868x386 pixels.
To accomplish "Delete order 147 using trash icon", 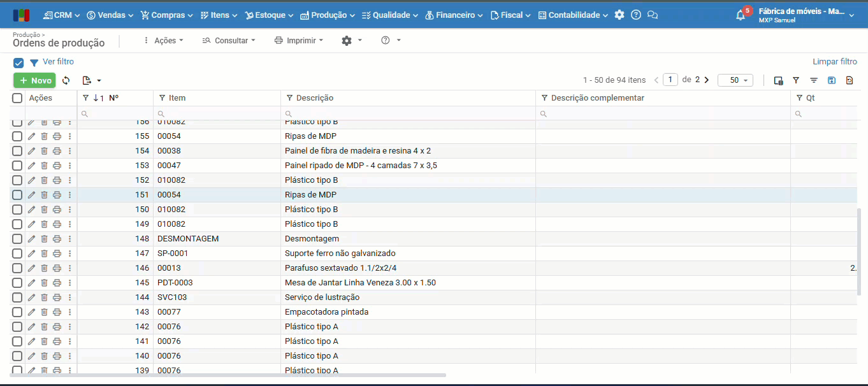I will pyautogui.click(x=44, y=254).
